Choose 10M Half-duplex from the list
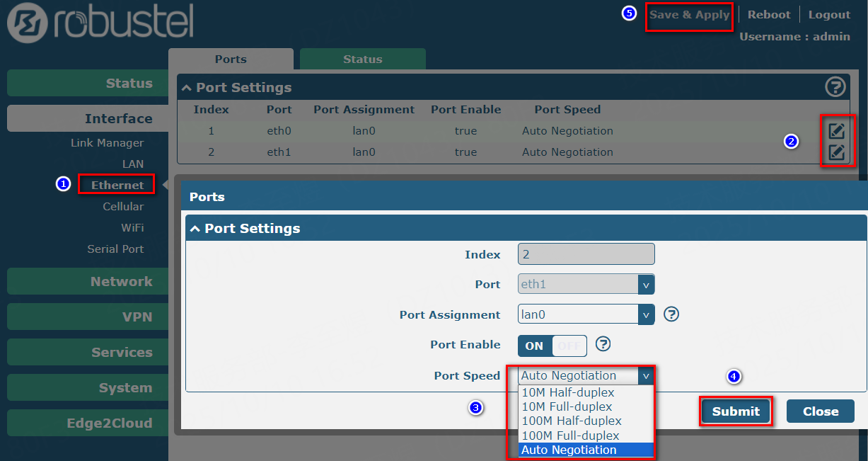Viewport: 868px width, 461px height. coord(567,392)
